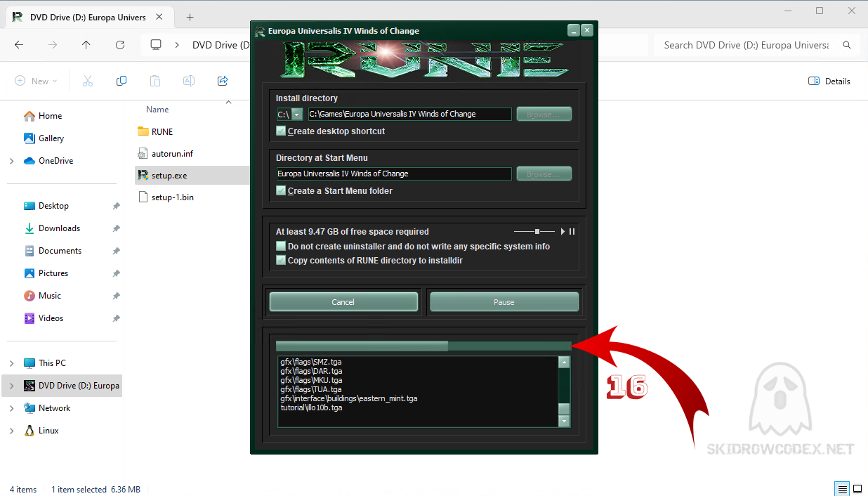Switch to details list view icon
868x496 pixels.
841,489
